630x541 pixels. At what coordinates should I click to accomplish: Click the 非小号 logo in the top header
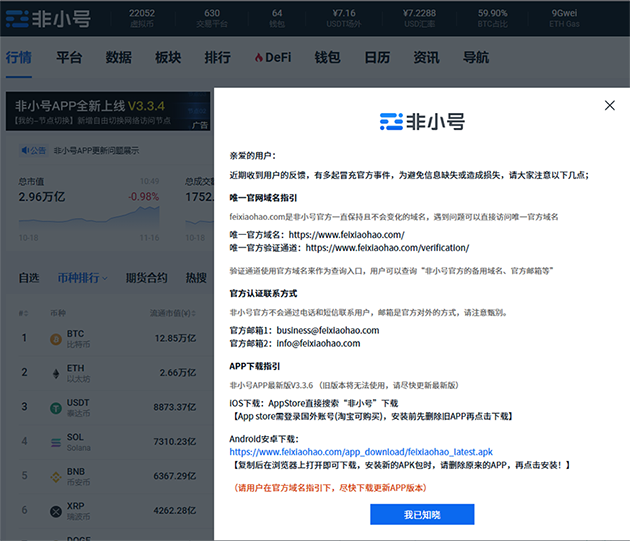pos(48,19)
